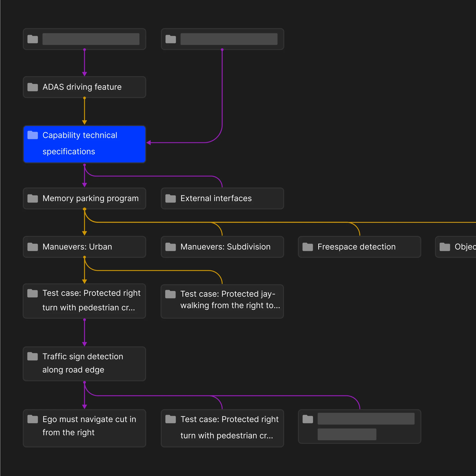Click the folder icon on ADAS driving feature
The height and width of the screenshot is (476, 476).
coord(33,87)
